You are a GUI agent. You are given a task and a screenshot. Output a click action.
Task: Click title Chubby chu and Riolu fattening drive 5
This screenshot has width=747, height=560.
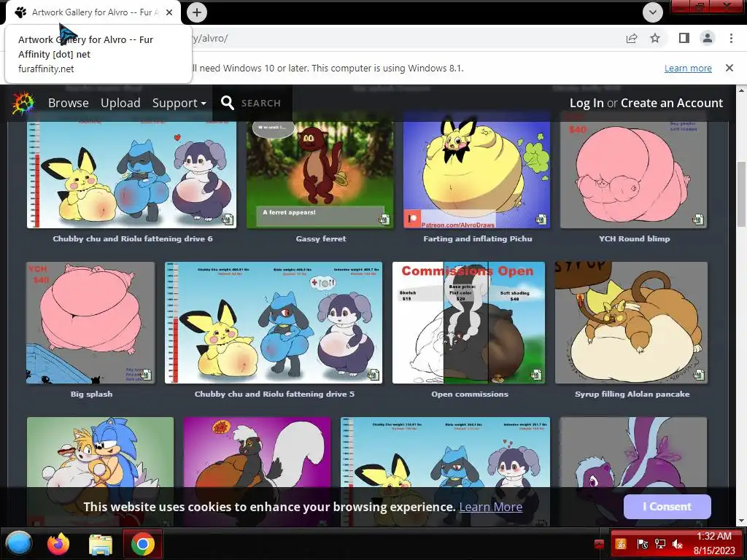274,394
